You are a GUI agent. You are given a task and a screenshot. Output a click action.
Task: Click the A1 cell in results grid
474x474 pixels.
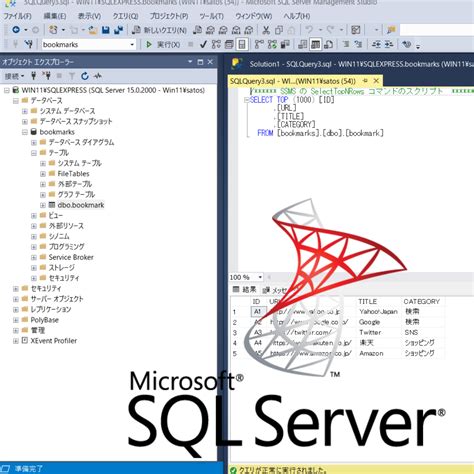(x=258, y=312)
